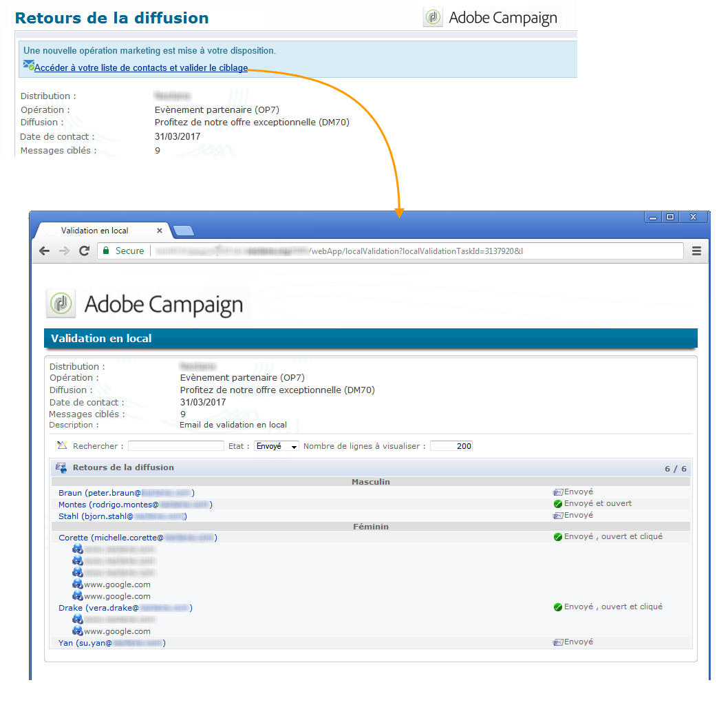Click the sent envelope icon on Stahl row
The width and height of the screenshot is (728, 707).
point(557,515)
